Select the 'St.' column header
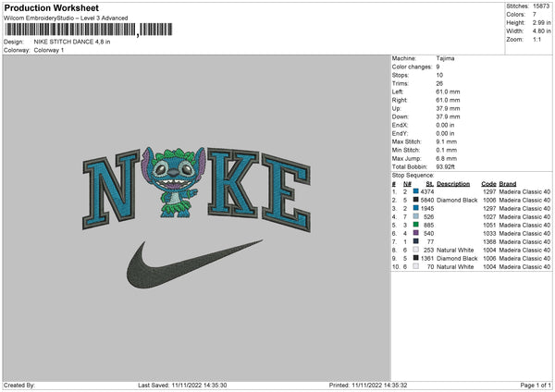 [430, 184]
